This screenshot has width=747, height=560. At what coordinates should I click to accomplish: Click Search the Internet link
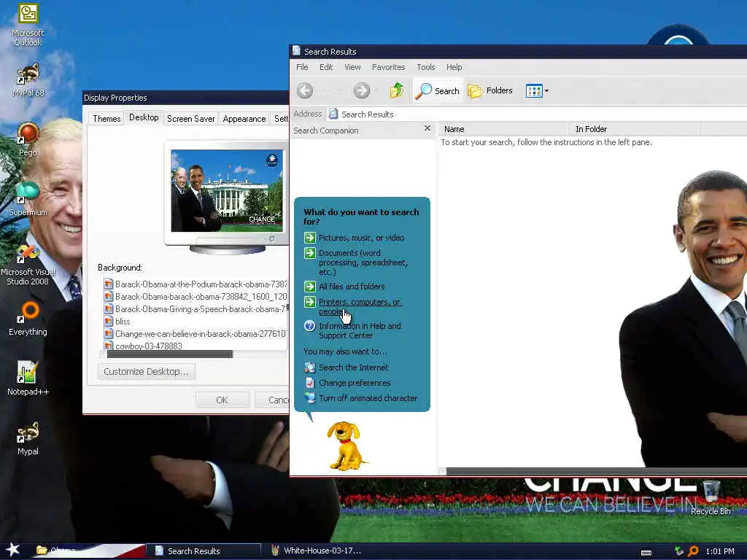pyautogui.click(x=354, y=367)
